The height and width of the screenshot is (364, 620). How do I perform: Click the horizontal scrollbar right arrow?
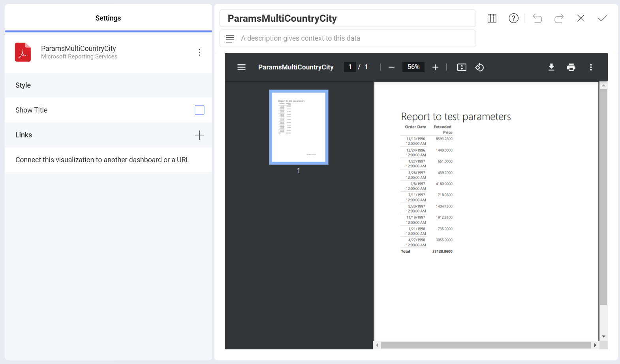point(595,345)
